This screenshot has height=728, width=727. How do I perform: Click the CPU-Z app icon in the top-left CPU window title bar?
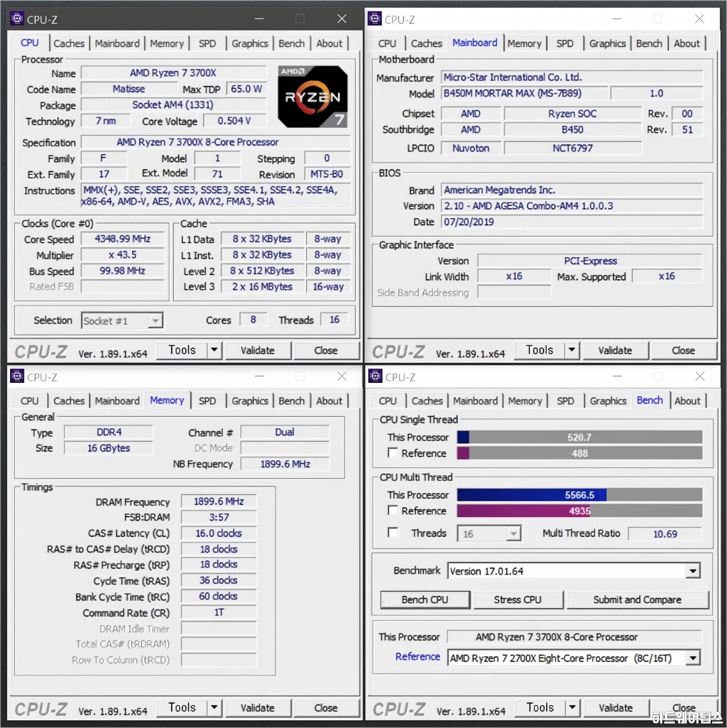17,18
